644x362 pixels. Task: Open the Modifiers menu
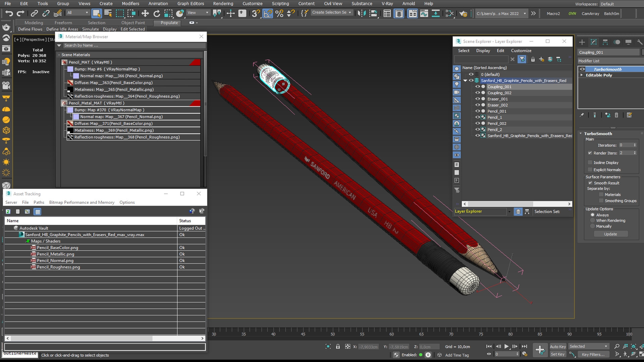[130, 4]
